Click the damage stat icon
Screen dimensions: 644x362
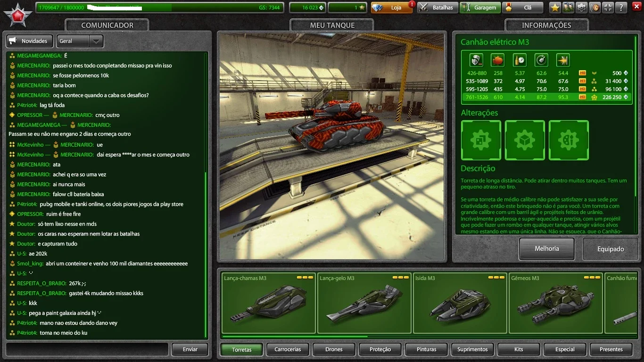[x=477, y=60]
